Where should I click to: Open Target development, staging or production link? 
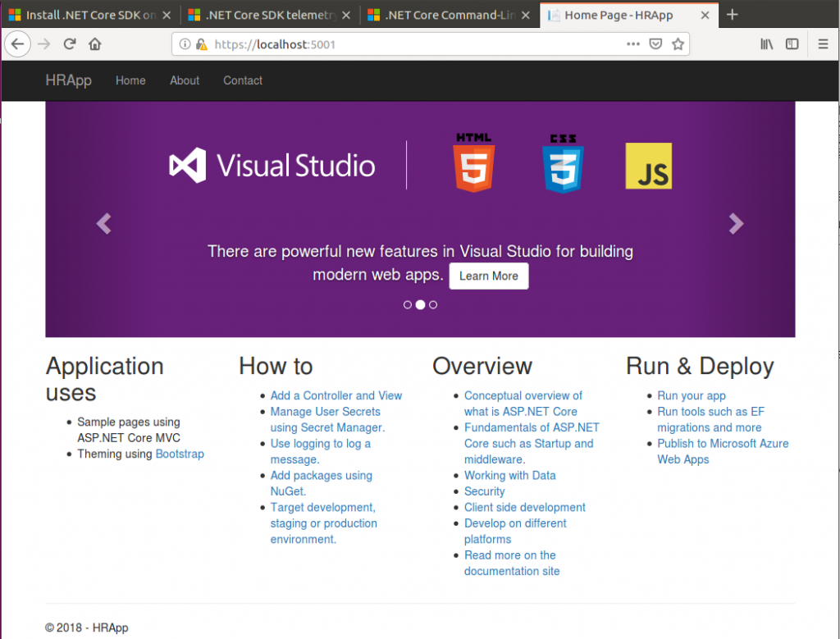(x=323, y=523)
